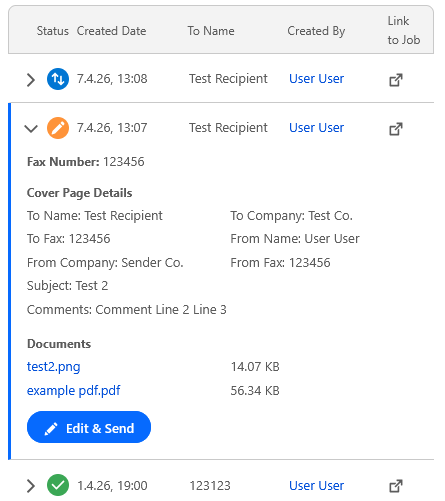Screen dimensions: 445x501
Task: Open User User link in 19:00 row
Action: (x=316, y=486)
